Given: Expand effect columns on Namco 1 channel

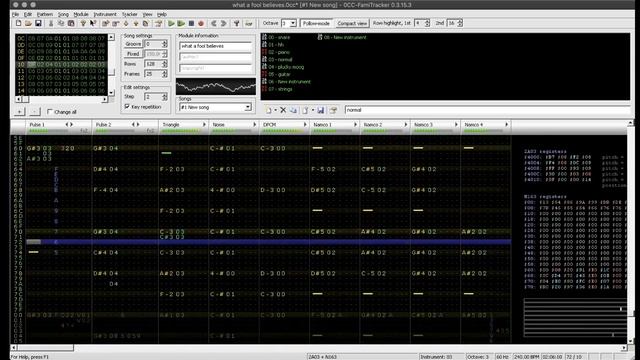Looking at the screenshot, I should (x=356, y=124).
